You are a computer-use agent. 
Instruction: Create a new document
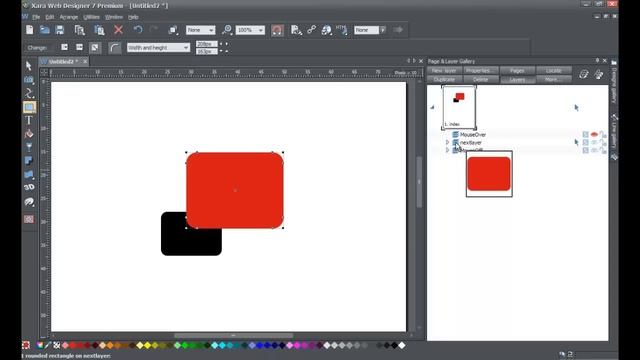tap(29, 30)
